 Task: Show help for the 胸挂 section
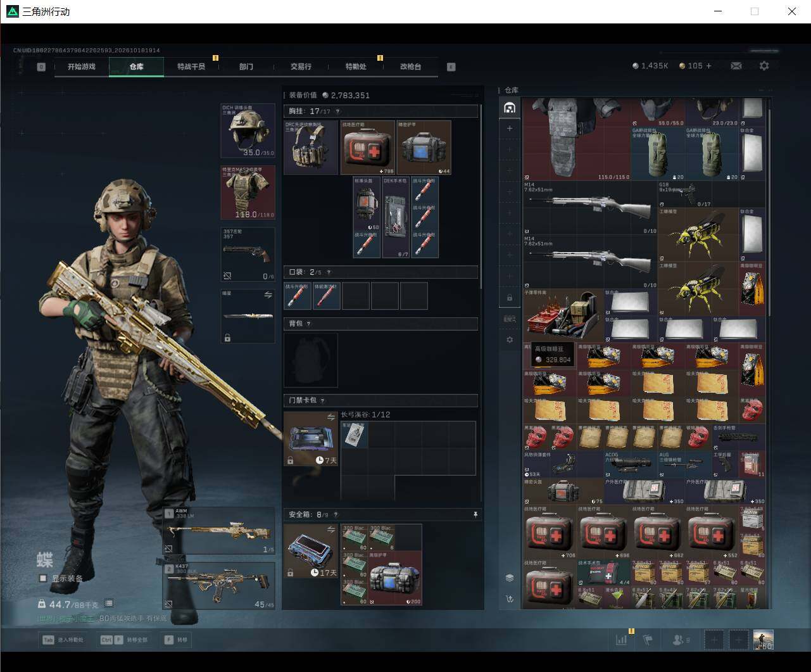pos(337,111)
